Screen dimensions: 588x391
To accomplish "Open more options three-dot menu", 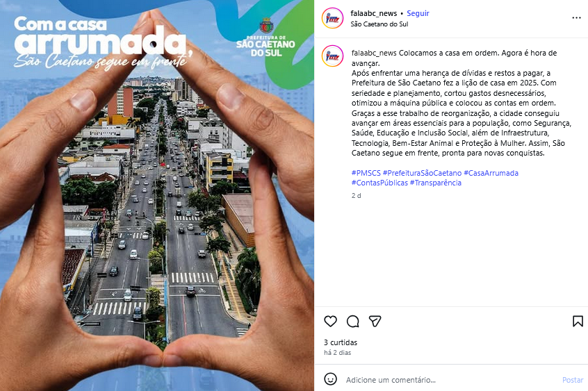I will 576,18.
